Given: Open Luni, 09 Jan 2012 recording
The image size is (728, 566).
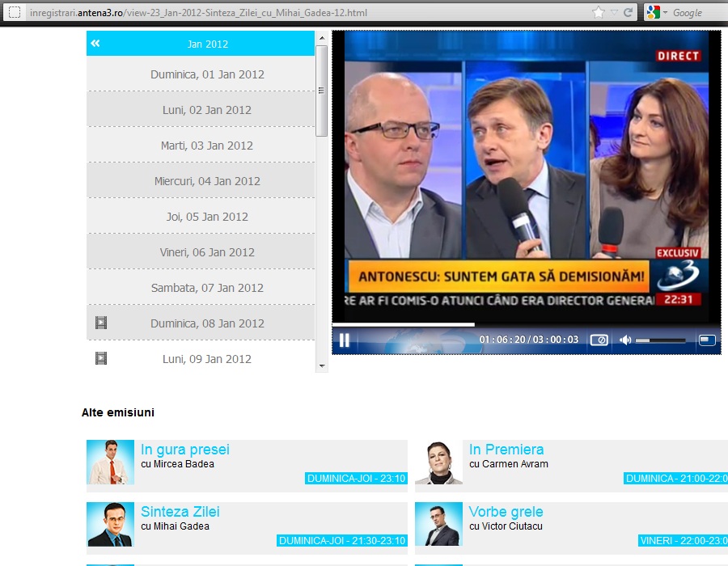Looking at the screenshot, I should (201, 359).
